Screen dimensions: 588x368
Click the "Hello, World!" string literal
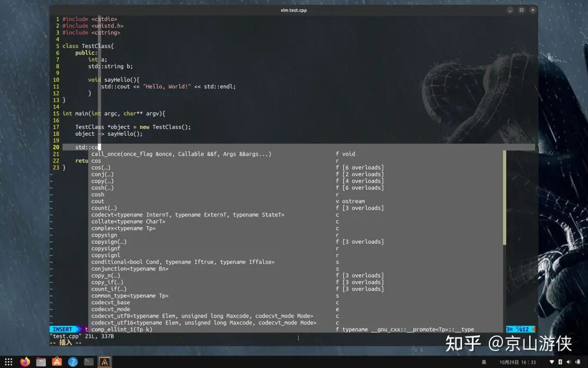tap(167, 87)
